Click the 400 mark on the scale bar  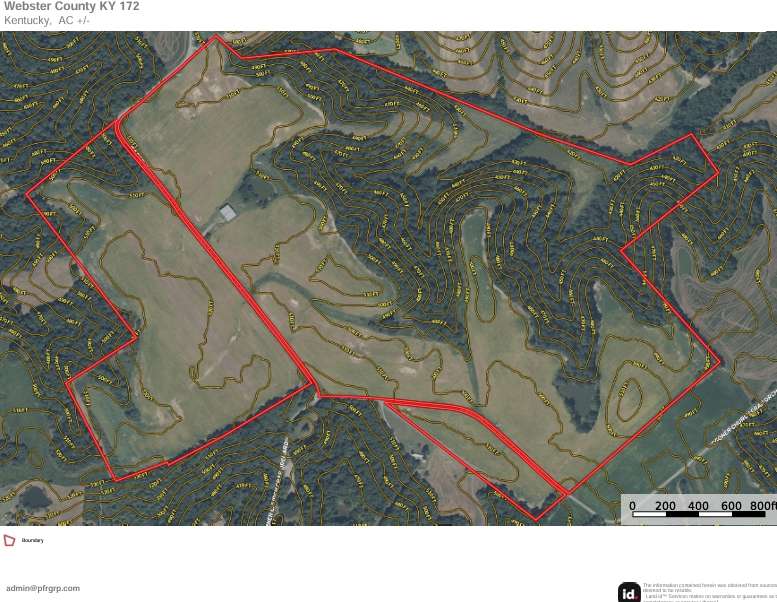tap(698, 505)
